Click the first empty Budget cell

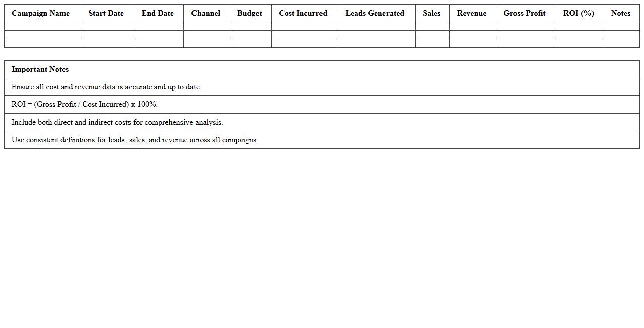tap(249, 26)
